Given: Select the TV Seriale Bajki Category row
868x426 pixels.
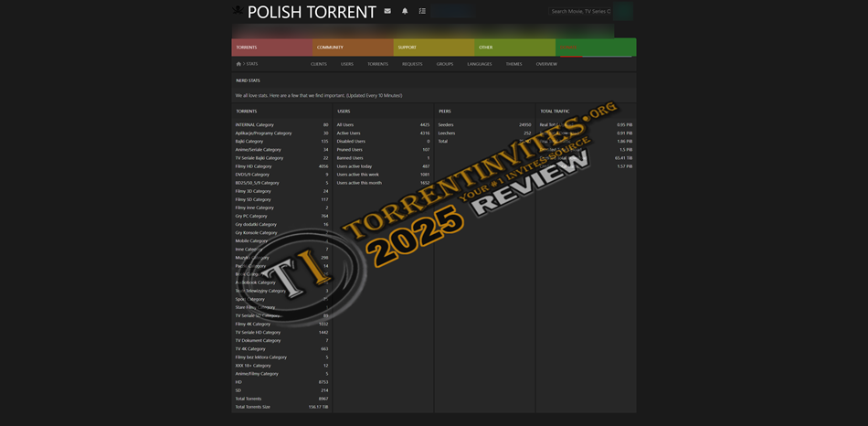Looking at the screenshot, I should pos(281,158).
